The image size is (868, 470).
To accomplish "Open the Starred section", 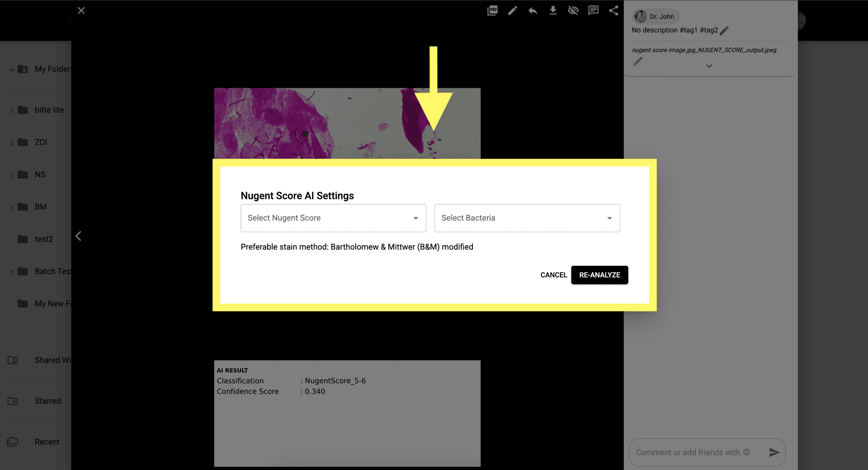I will (47, 401).
